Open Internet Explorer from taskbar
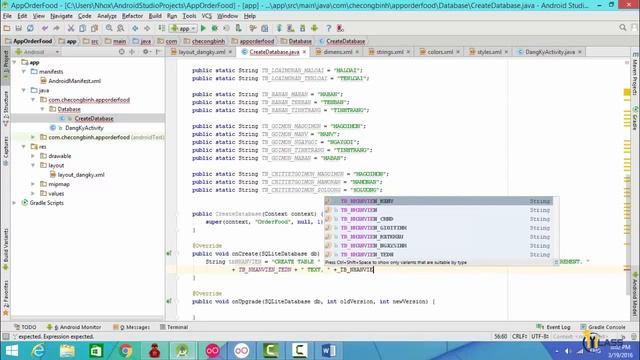The image size is (640, 360). [x=38, y=351]
